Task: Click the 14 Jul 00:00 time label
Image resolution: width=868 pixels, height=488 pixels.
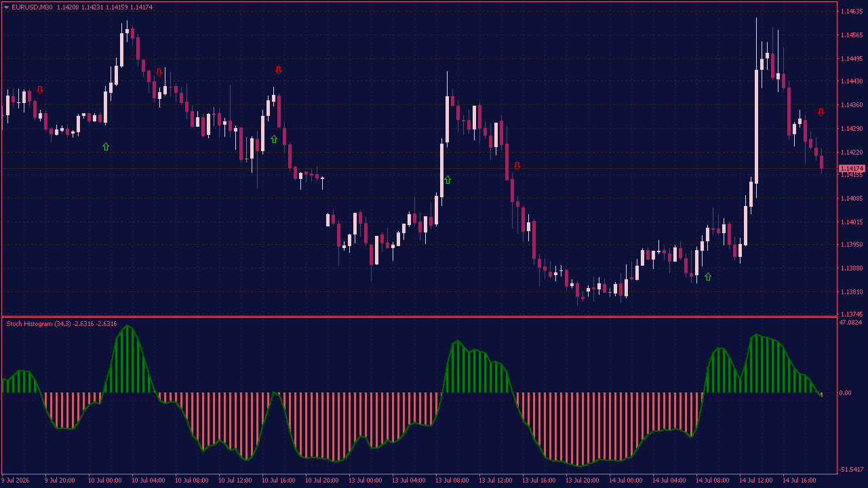Action: [x=625, y=481]
